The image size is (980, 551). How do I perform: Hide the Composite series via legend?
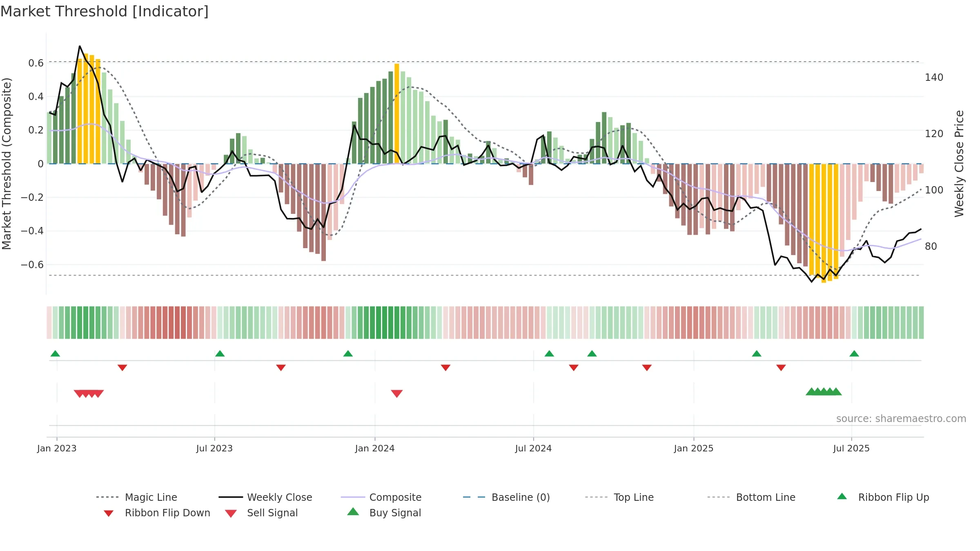pos(381,497)
